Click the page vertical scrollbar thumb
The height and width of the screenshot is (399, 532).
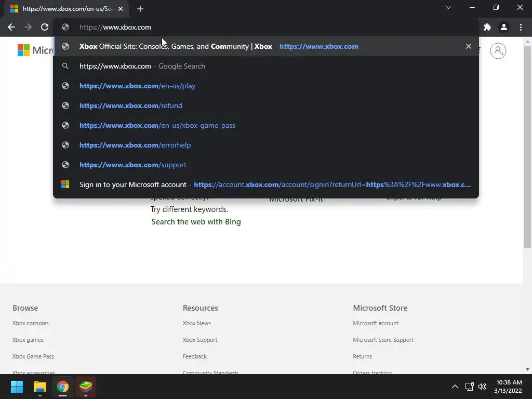coord(527,147)
